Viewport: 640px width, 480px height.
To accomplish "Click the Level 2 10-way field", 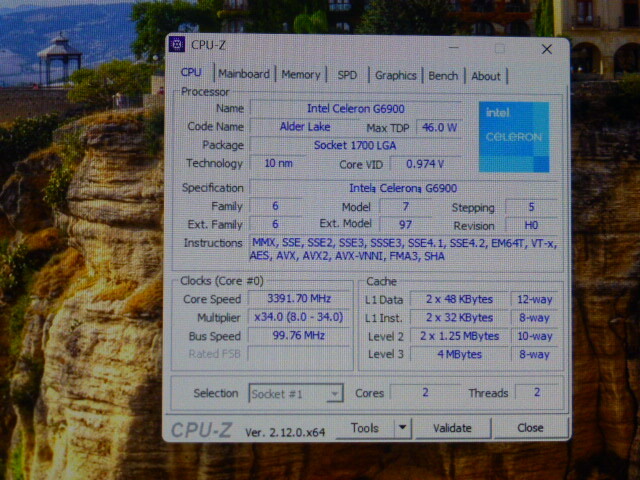I will (x=534, y=336).
